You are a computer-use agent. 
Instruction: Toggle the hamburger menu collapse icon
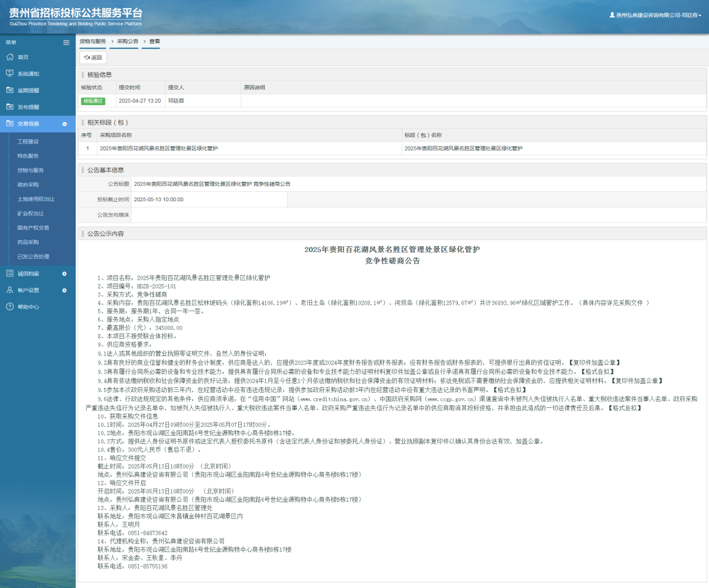click(x=66, y=43)
